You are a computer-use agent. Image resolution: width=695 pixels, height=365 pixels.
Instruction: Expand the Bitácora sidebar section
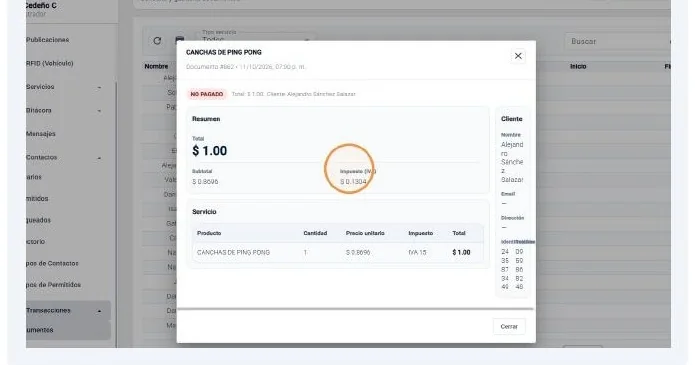point(63,110)
